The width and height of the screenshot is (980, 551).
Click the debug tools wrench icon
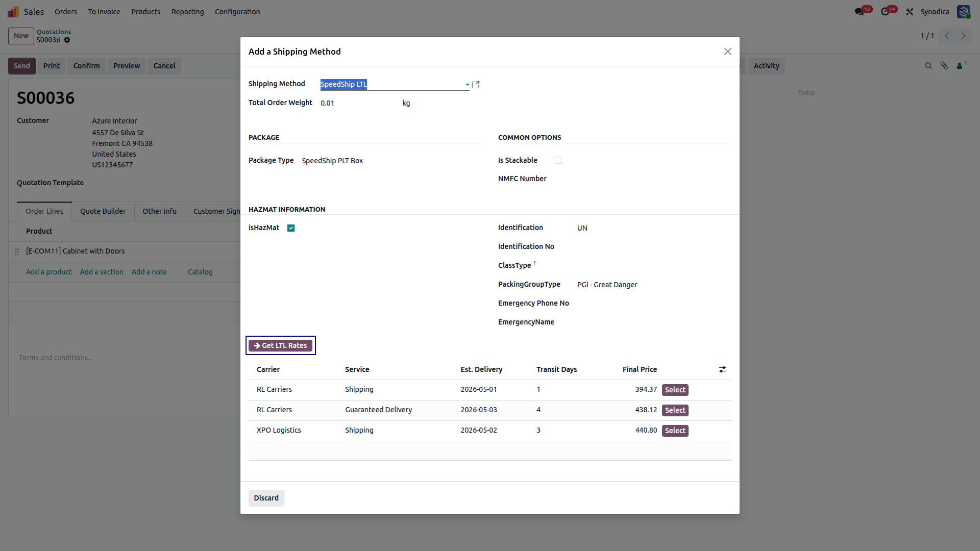point(910,12)
